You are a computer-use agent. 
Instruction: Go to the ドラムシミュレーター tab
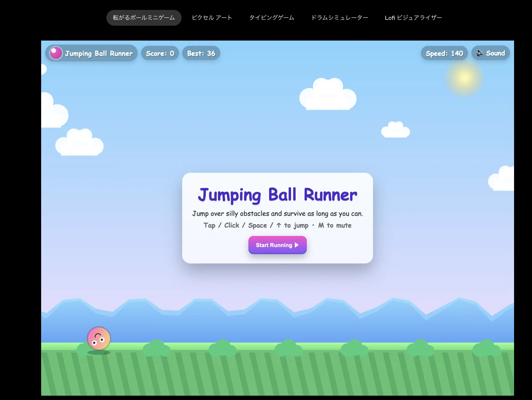(339, 18)
